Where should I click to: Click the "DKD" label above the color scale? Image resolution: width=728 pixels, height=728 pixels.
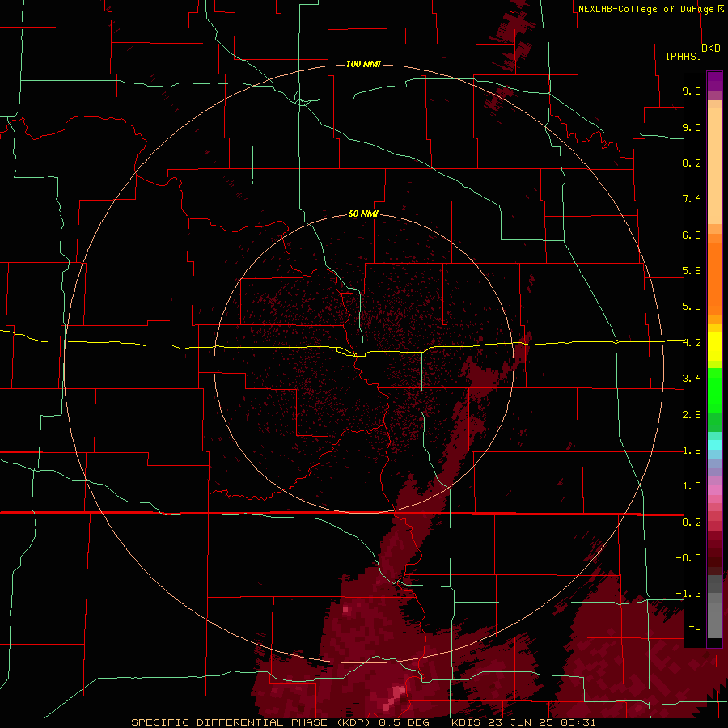pyautogui.click(x=711, y=49)
